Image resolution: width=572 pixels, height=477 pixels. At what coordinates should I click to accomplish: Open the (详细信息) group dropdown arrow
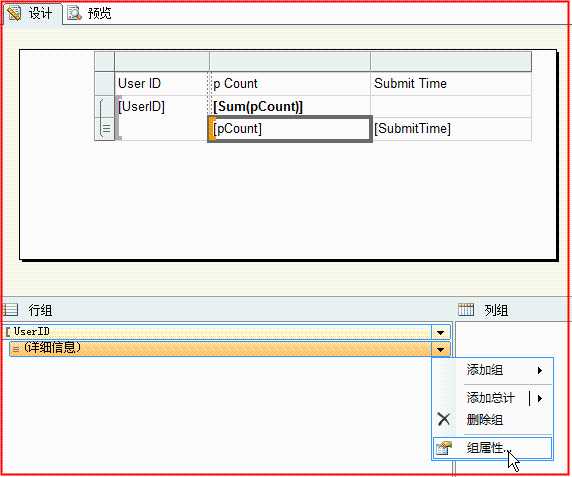440,349
